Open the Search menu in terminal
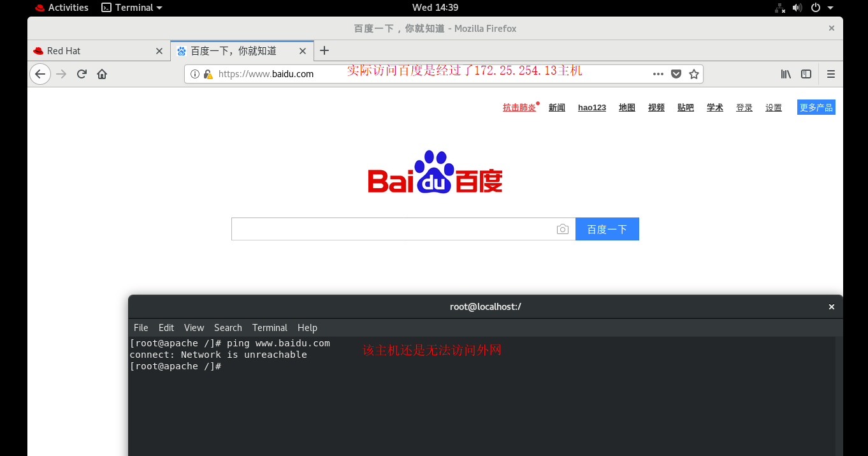Viewport: 868px width, 456px height. pos(228,327)
